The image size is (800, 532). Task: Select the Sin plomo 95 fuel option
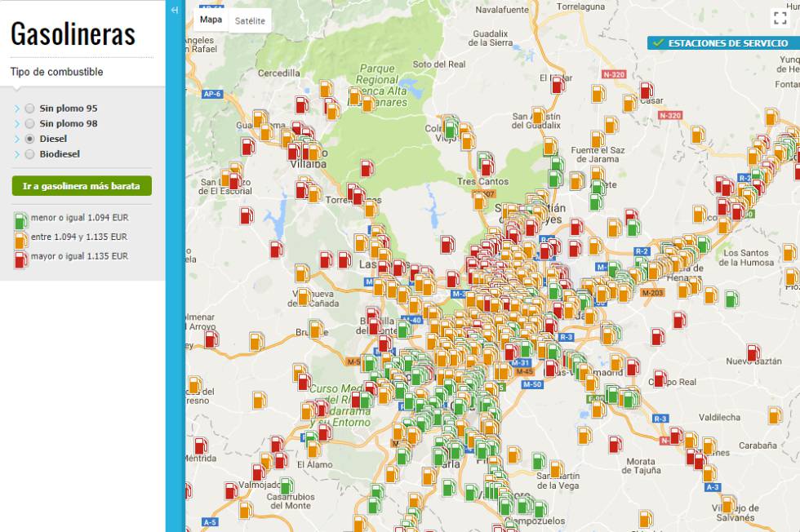tap(30, 109)
